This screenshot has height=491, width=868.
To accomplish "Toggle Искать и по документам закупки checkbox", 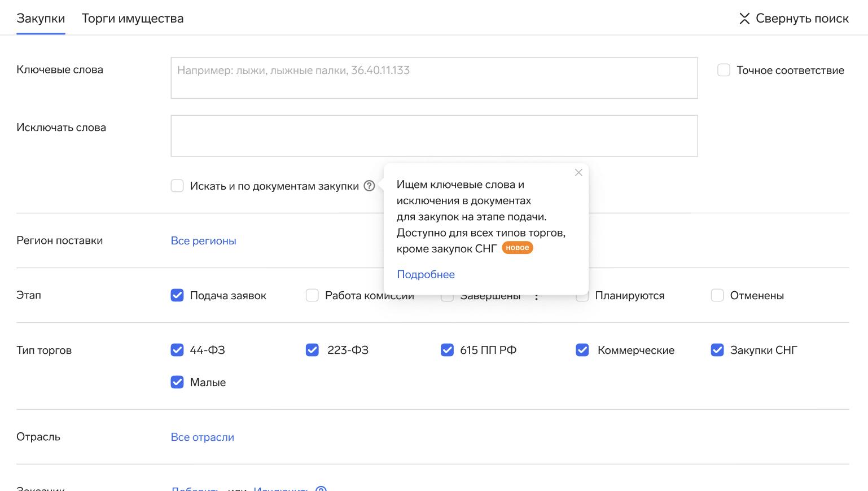I will click(x=177, y=186).
